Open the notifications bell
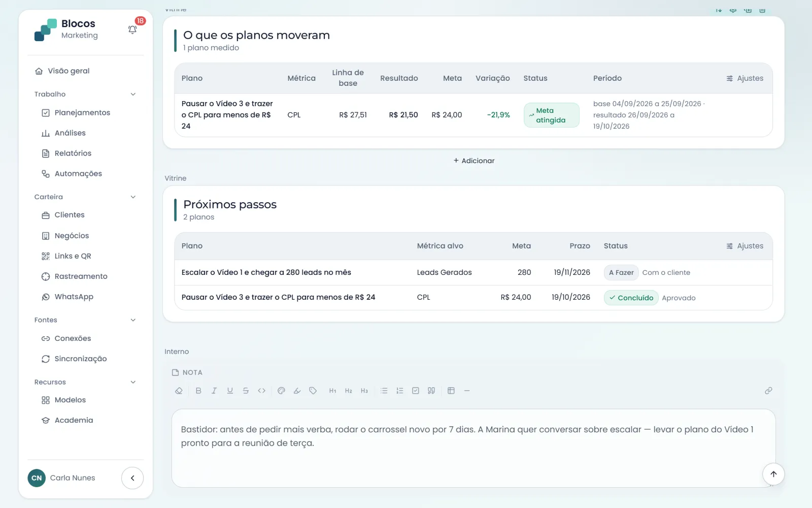This screenshot has height=508, width=812. [x=132, y=29]
